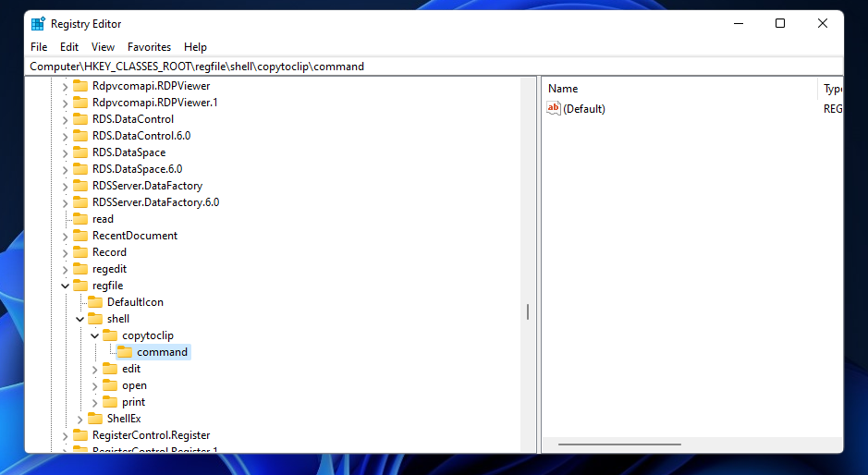Click the folder icon of RDS.DataControl
The width and height of the screenshot is (868, 475).
point(80,119)
